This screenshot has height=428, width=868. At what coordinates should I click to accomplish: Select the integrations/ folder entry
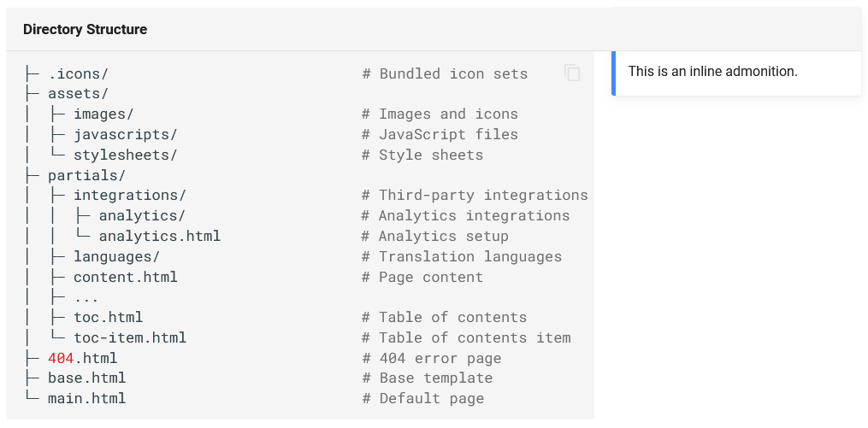tap(129, 195)
